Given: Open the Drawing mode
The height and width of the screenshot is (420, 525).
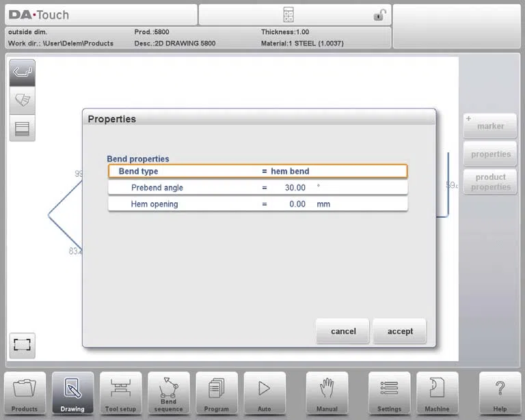Looking at the screenshot, I should [72, 393].
